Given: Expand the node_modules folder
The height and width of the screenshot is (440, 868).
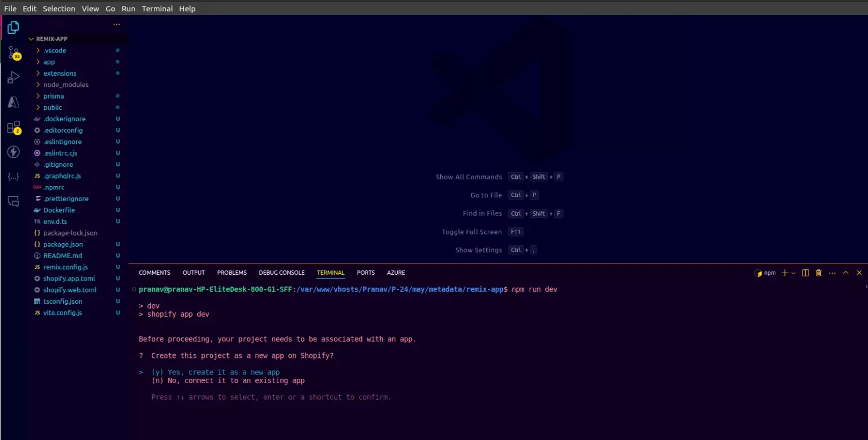Looking at the screenshot, I should 66,85.
